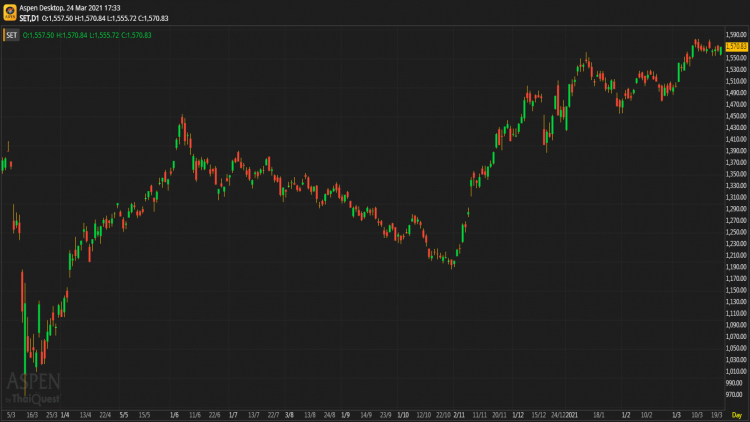Click the 15/12 date label on time axis
Viewport: 750px width, 422px height.
point(539,415)
